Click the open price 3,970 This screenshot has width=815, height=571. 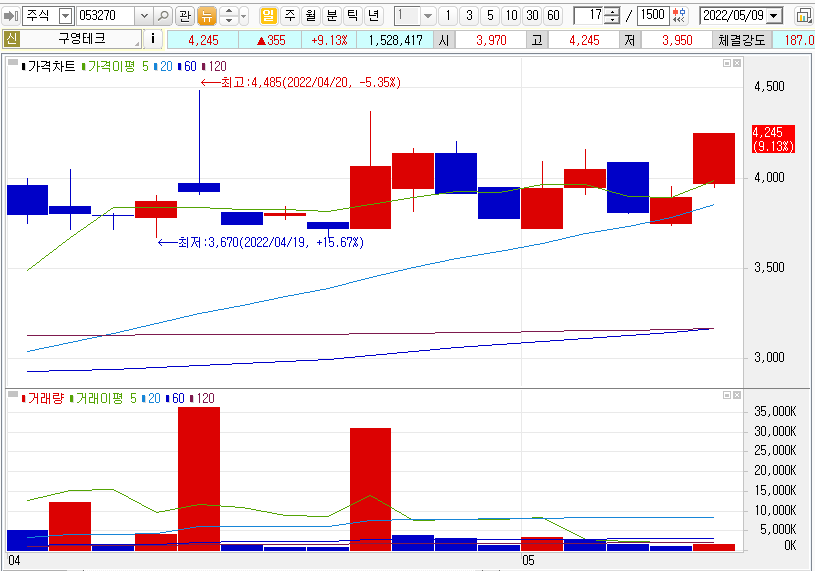(x=491, y=40)
